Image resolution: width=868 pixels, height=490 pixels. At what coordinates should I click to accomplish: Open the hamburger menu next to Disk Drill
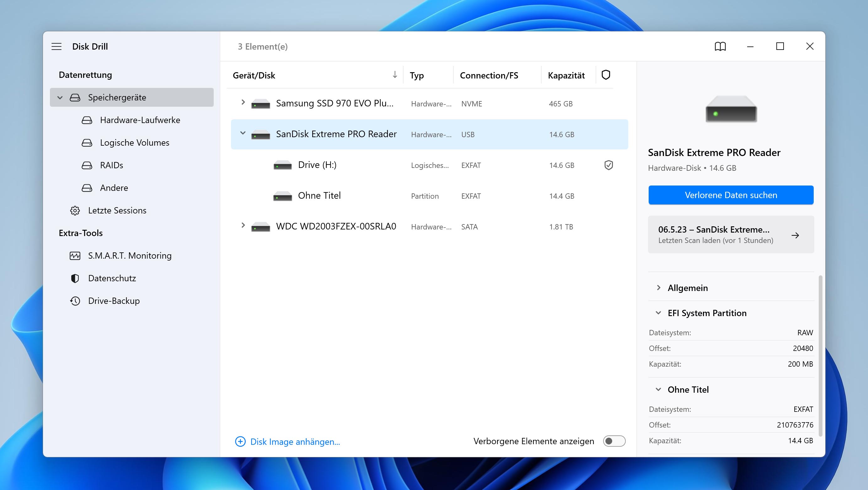click(56, 46)
